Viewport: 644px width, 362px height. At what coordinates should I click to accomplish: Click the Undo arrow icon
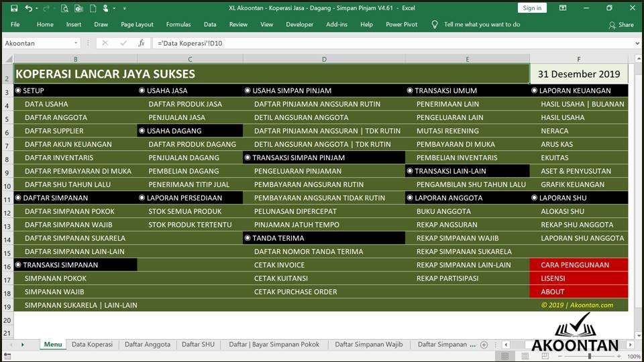click(29, 8)
